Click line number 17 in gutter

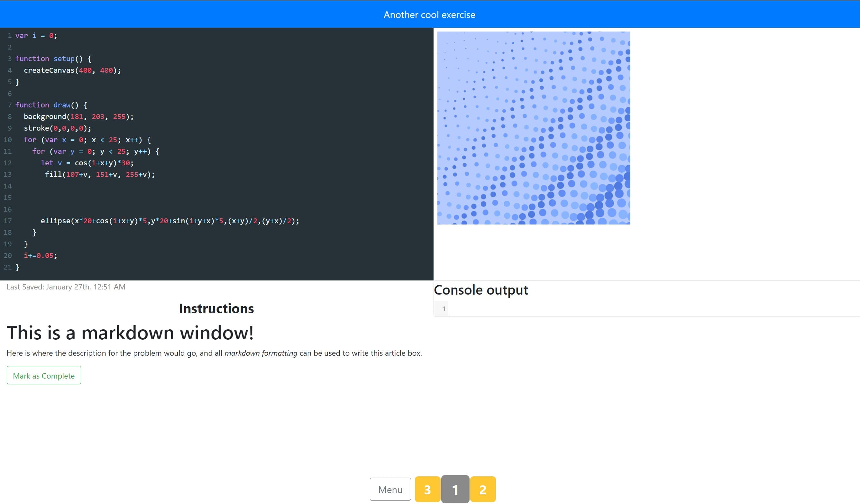click(7, 221)
